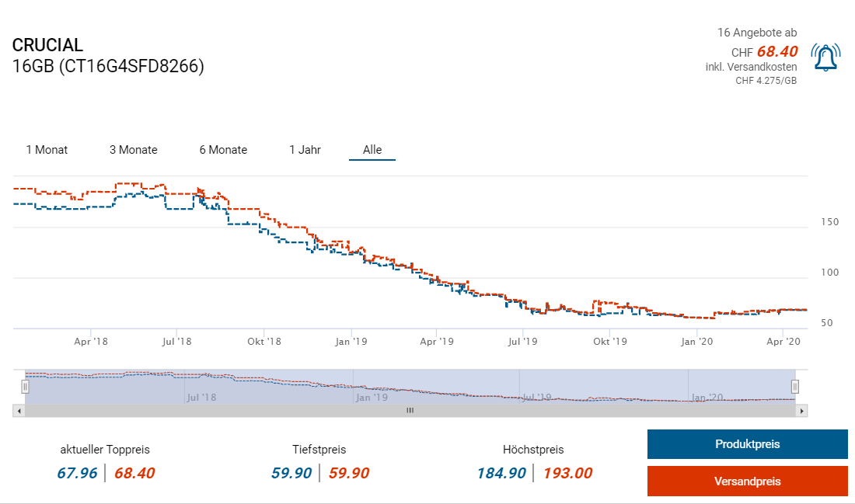Viewport: 855px width, 504px height.
Task: Click the Höchstpreis value 184.90
Action: 501,473
